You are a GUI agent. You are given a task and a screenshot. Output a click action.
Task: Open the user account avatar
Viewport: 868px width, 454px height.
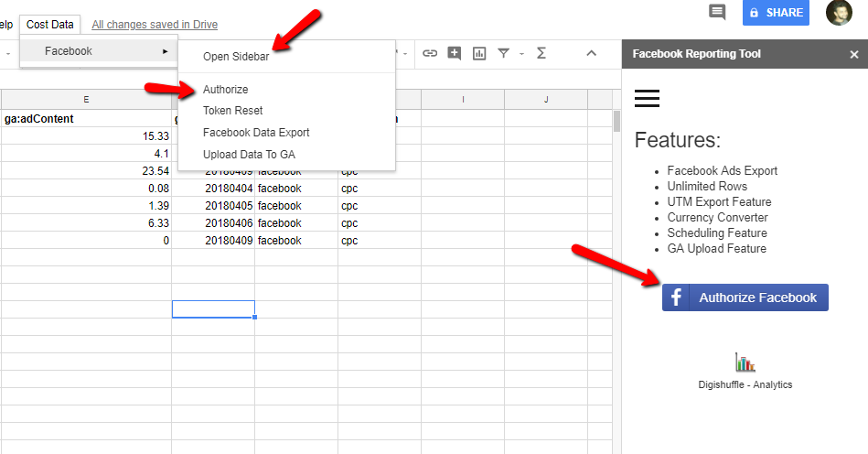(840, 12)
